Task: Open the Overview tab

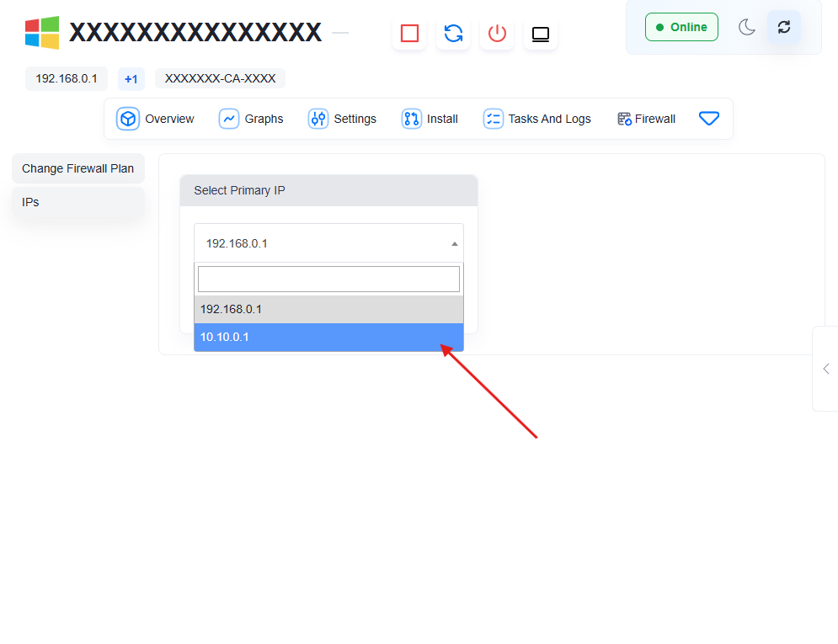Action: point(156,119)
